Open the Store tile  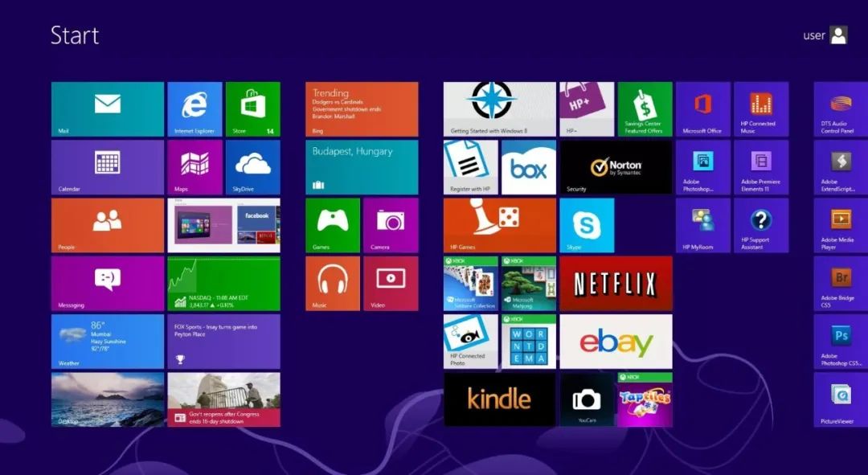coord(253,109)
